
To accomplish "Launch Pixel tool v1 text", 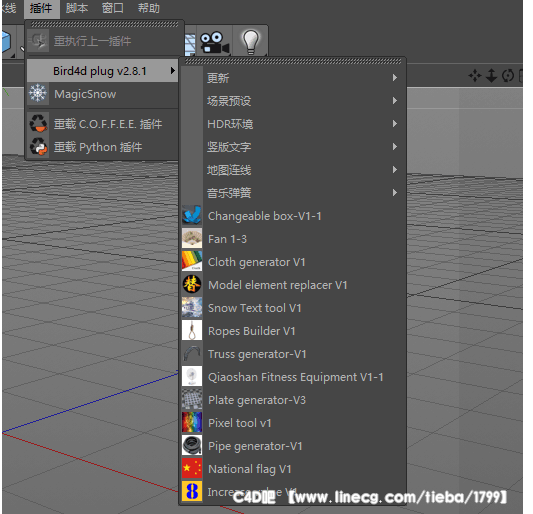I will tap(240, 423).
